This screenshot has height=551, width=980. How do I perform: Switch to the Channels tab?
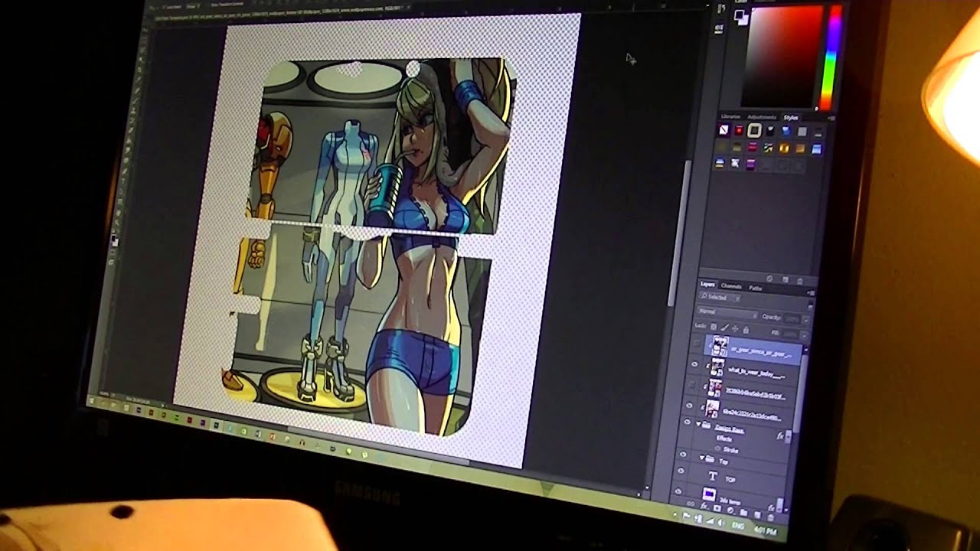click(731, 285)
